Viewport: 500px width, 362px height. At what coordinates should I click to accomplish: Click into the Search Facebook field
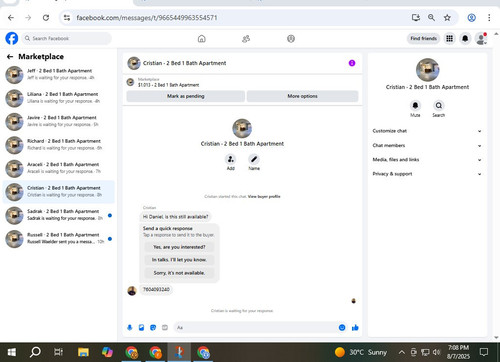coord(67,39)
